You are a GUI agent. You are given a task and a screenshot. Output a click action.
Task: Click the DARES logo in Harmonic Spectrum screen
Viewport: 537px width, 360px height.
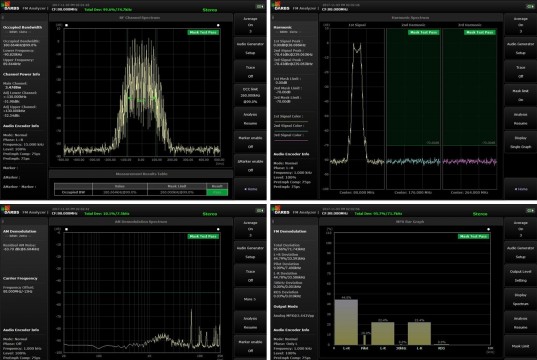[x=282, y=6]
